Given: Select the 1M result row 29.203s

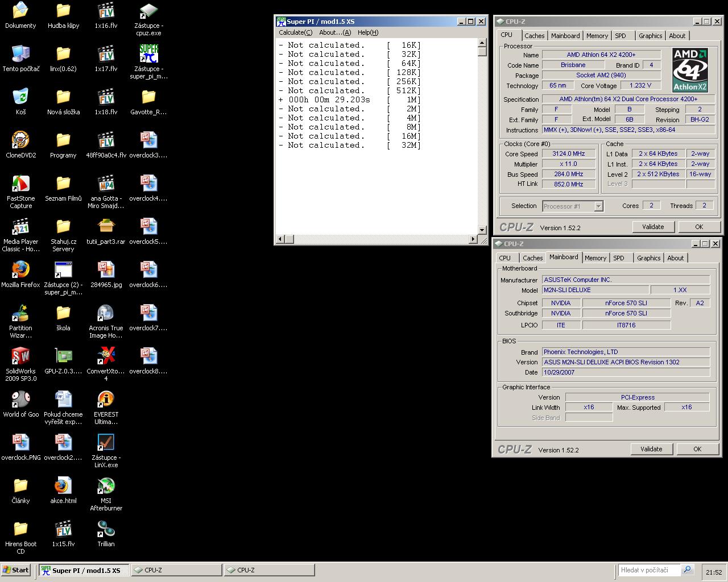Looking at the screenshot, I should click(350, 99).
